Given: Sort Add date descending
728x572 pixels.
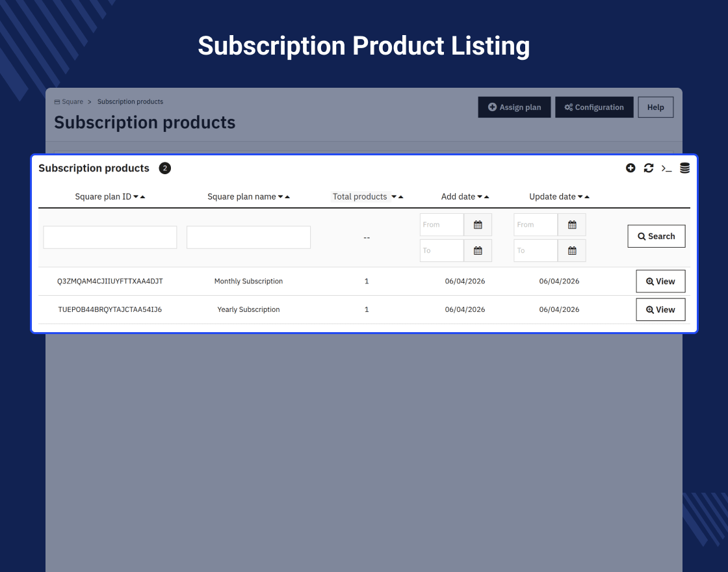Looking at the screenshot, I should pos(480,197).
